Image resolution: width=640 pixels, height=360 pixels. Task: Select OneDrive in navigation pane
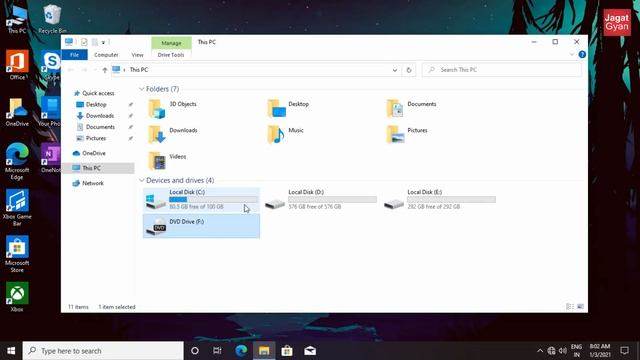(x=93, y=153)
